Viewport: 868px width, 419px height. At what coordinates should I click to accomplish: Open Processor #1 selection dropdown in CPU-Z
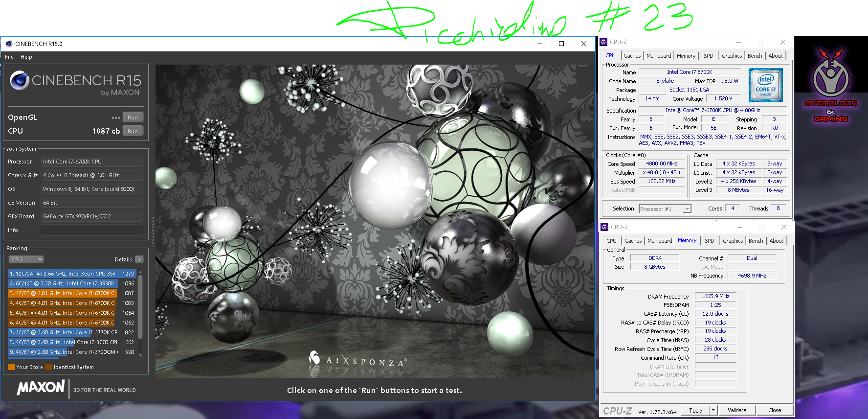(687, 209)
